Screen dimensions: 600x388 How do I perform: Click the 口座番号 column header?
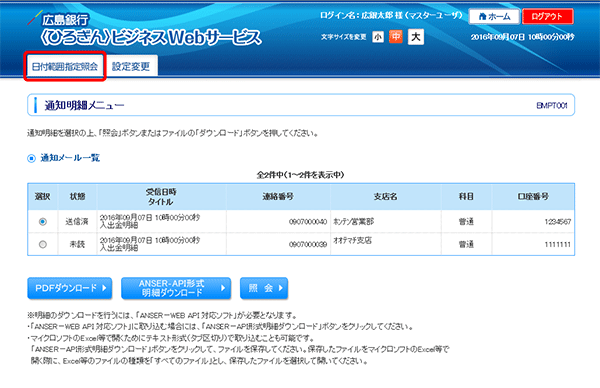pos(533,197)
